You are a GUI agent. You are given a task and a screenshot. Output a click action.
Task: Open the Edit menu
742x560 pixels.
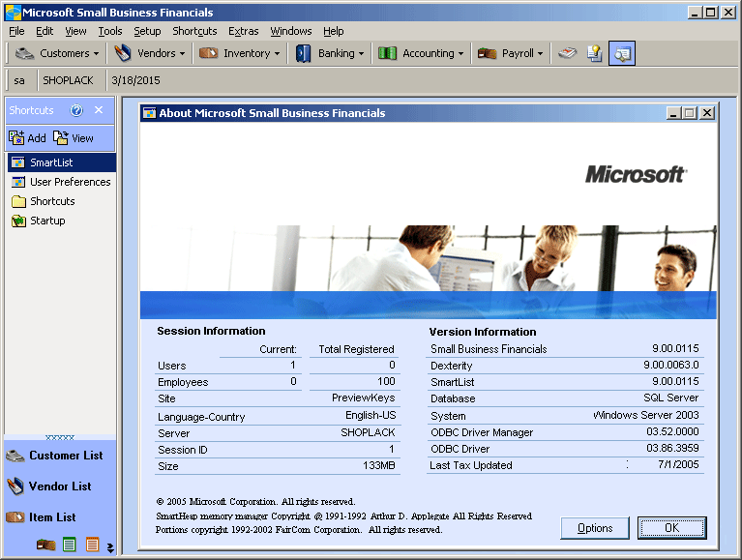[45, 31]
